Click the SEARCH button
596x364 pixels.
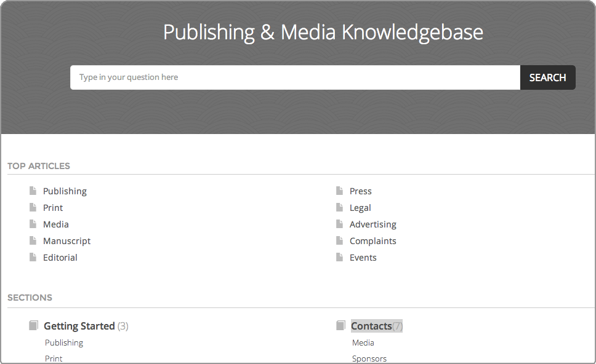548,77
